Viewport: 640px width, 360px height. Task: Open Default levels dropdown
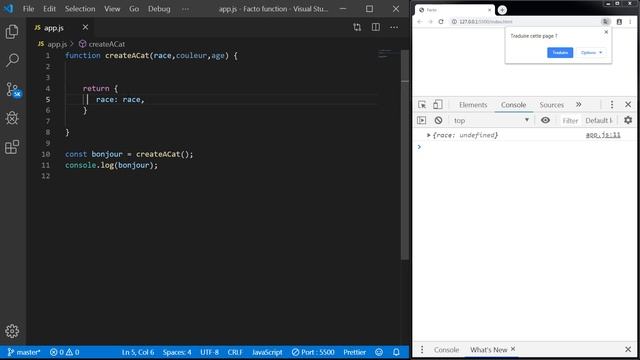(599, 120)
